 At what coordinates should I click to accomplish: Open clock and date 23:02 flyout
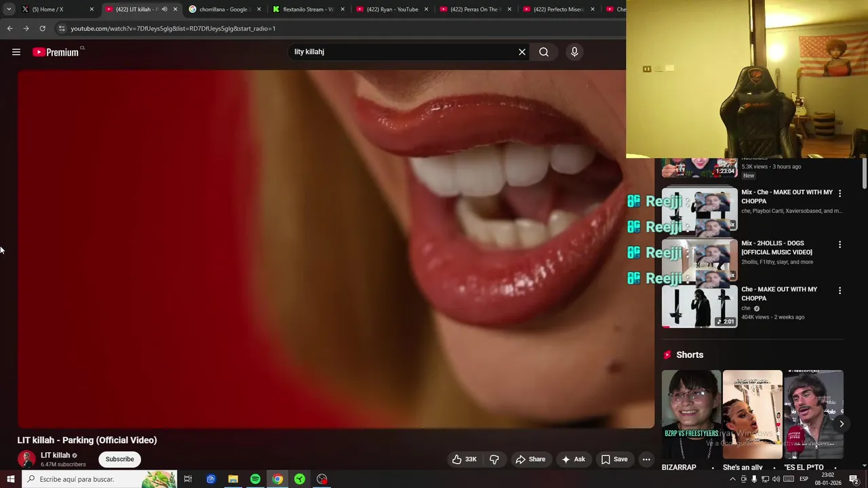[828, 479]
